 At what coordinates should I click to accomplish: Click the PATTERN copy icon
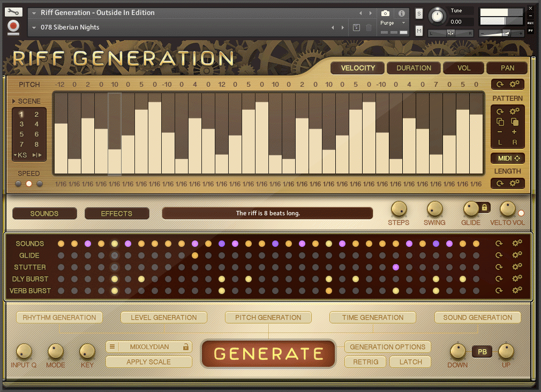(x=500, y=122)
